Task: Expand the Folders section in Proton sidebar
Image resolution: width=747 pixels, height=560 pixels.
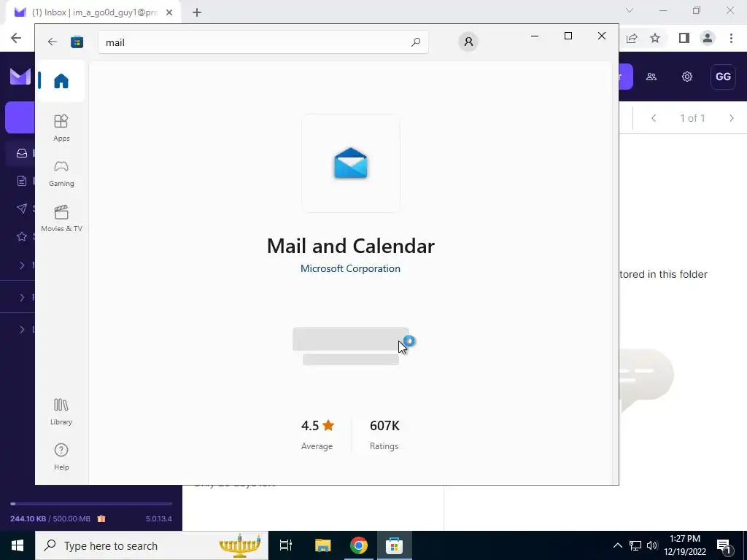Action: point(22,297)
